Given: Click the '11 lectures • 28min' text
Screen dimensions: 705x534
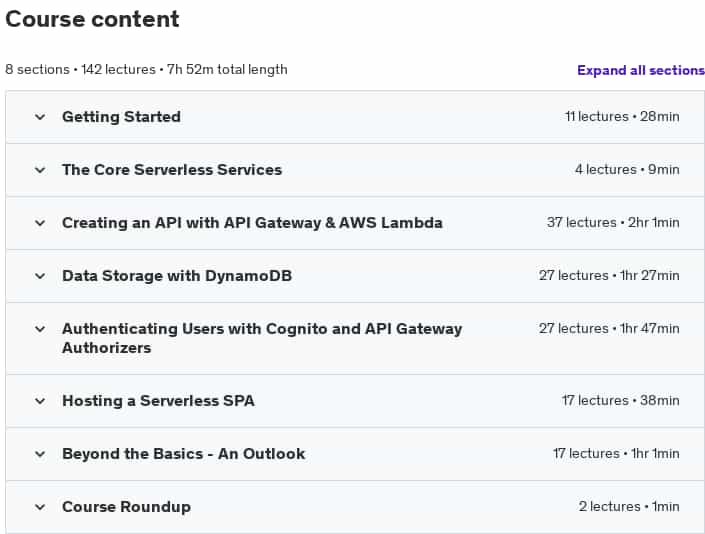Looking at the screenshot, I should pyautogui.click(x=622, y=116).
